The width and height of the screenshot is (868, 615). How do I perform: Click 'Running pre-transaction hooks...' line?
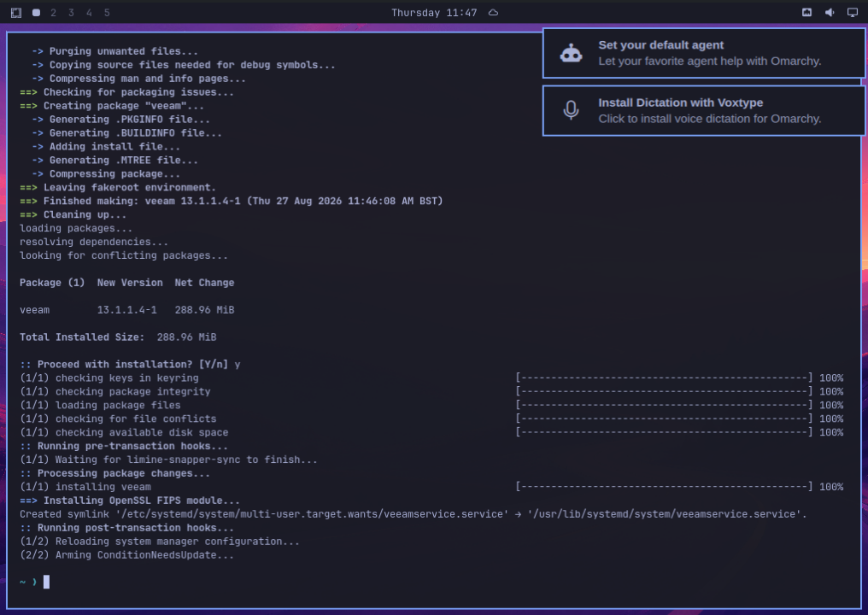point(124,446)
